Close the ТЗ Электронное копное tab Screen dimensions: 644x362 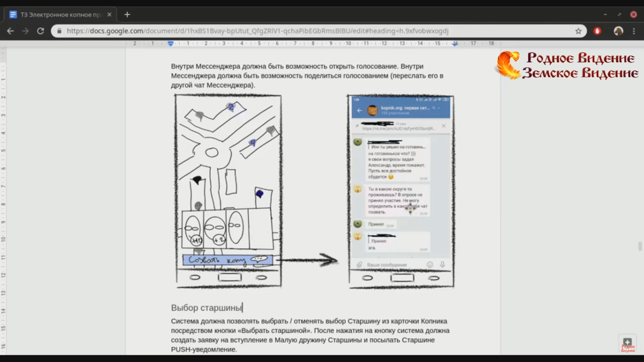[x=109, y=15]
